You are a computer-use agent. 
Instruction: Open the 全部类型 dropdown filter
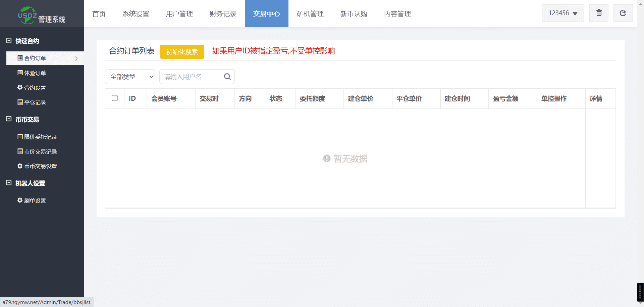[130, 77]
